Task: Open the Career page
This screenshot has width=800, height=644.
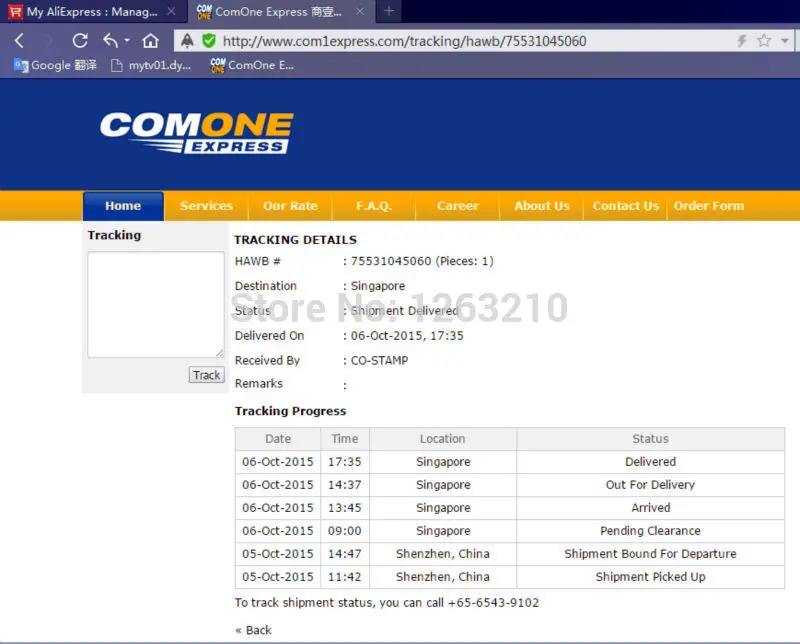Action: [x=458, y=206]
